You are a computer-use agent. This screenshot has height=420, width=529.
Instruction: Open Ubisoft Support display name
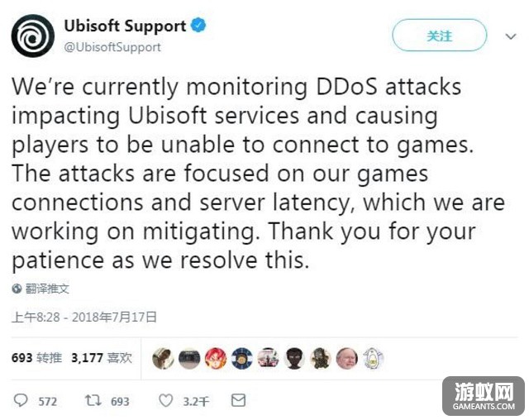pos(125,26)
